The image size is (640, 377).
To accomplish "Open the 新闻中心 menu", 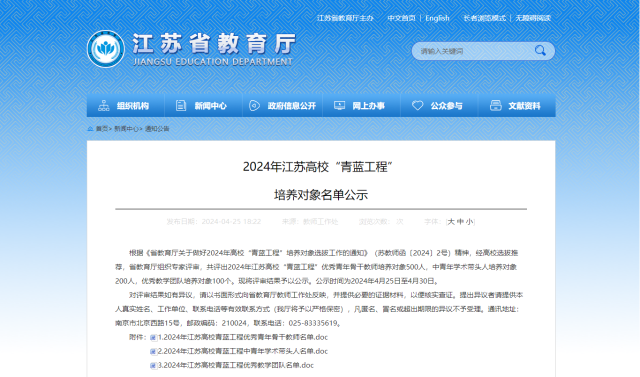I will (x=203, y=106).
